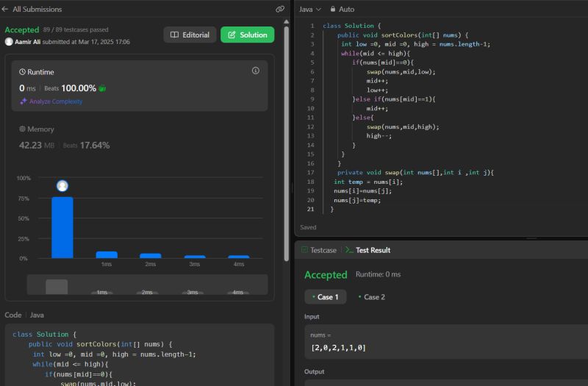The width and height of the screenshot is (588, 386).
Task: Click Aamir Ali's profile avatar
Action: [x=9, y=42]
